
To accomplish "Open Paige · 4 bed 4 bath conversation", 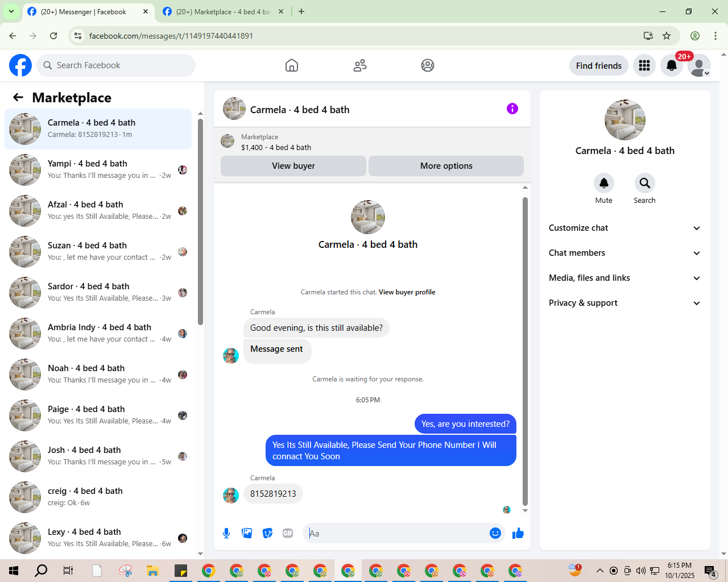I will coord(98,415).
